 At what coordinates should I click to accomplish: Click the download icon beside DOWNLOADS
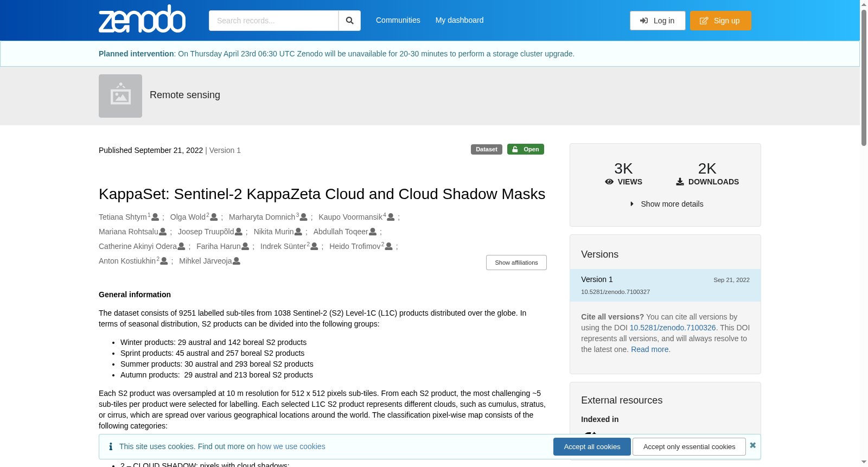[680, 182]
